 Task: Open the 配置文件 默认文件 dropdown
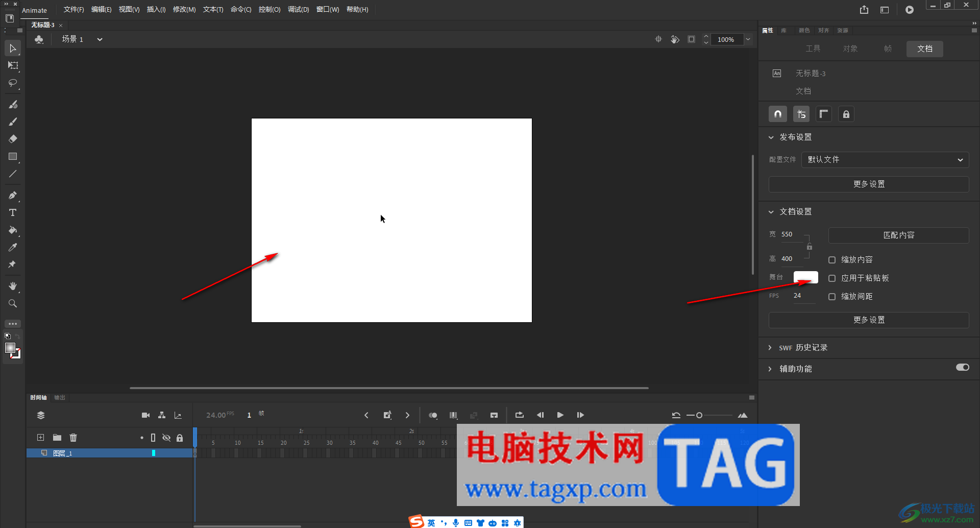[x=885, y=160]
